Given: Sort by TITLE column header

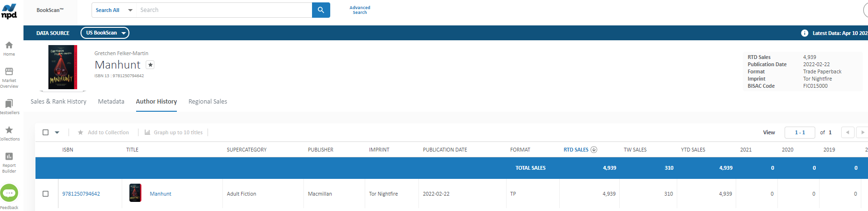Looking at the screenshot, I should 132,150.
